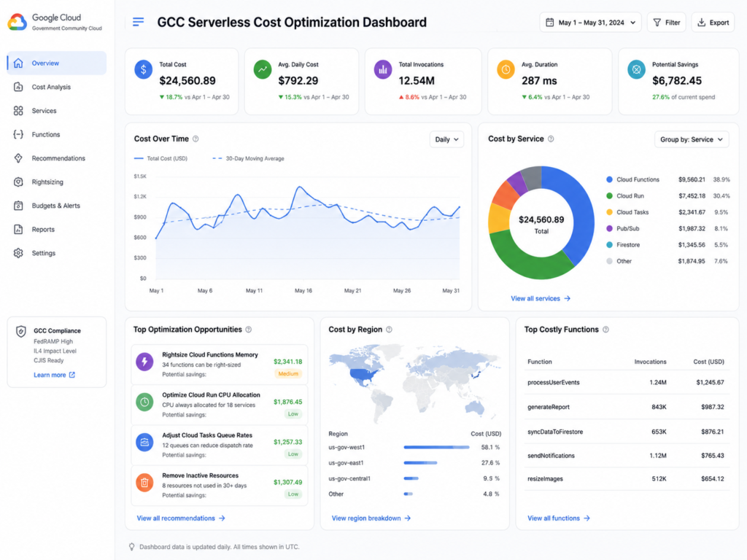This screenshot has width=747, height=560.
Task: Click the GCC Compliance Learn more link
Action: (x=54, y=375)
